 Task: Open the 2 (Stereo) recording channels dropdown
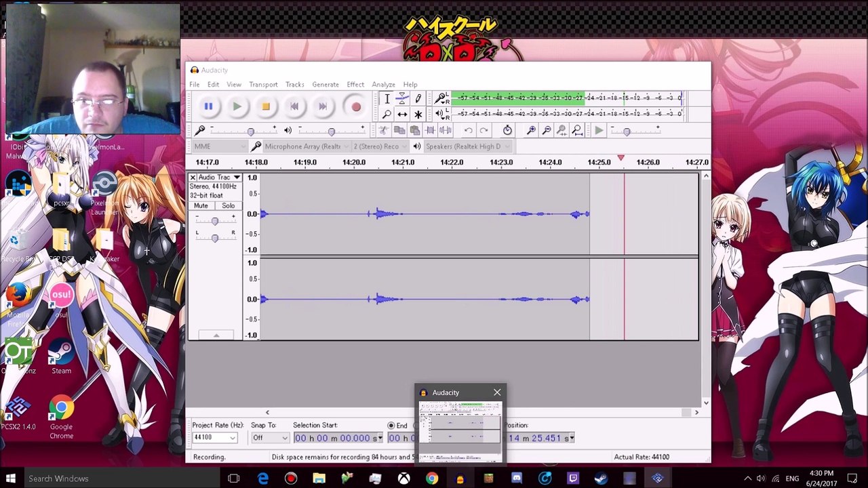(x=380, y=146)
